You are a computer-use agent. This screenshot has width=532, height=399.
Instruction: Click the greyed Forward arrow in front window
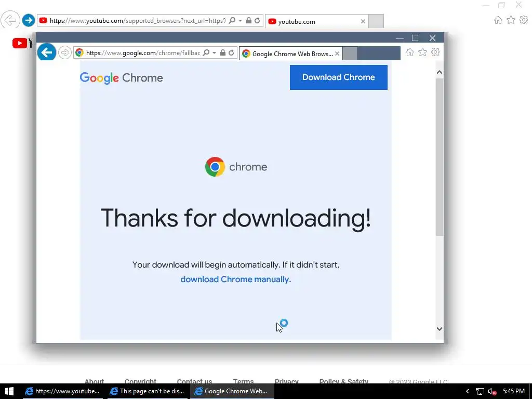[64, 52]
